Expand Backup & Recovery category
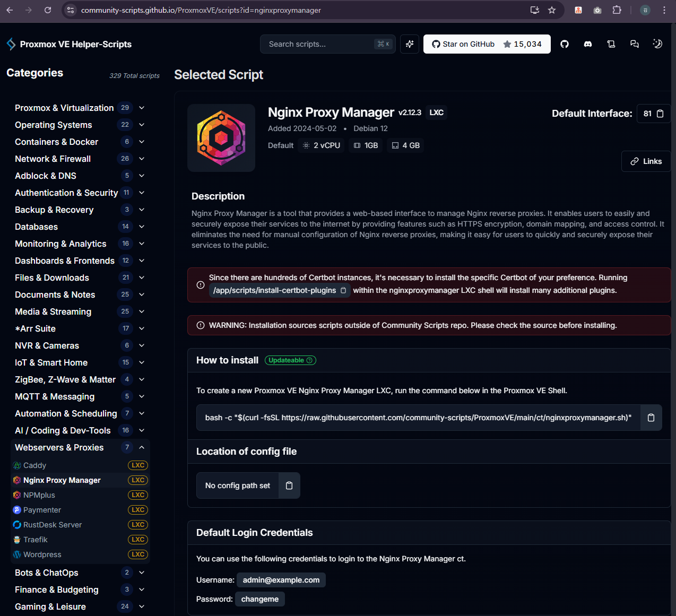Viewport: 676px width, 616px height. point(80,210)
